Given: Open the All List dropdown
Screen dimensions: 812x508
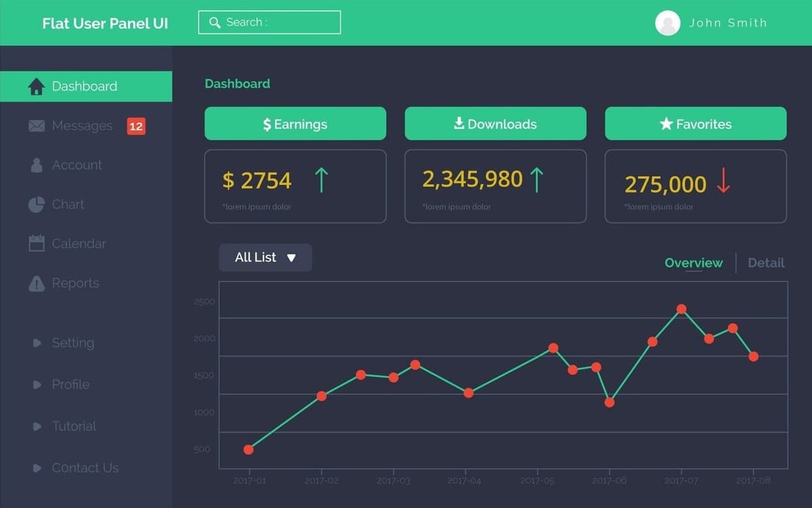Looking at the screenshot, I should (x=265, y=257).
